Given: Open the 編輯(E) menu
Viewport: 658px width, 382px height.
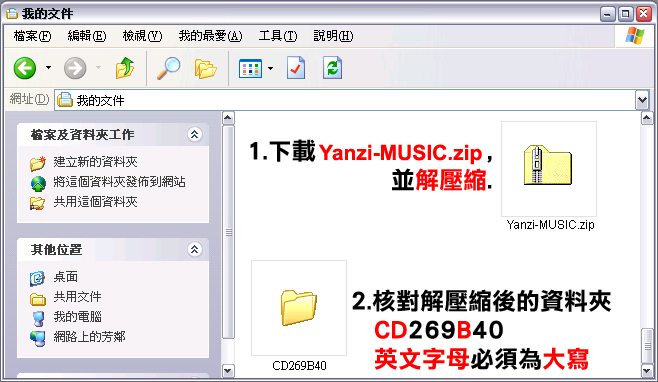Looking at the screenshot, I should click(x=87, y=36).
